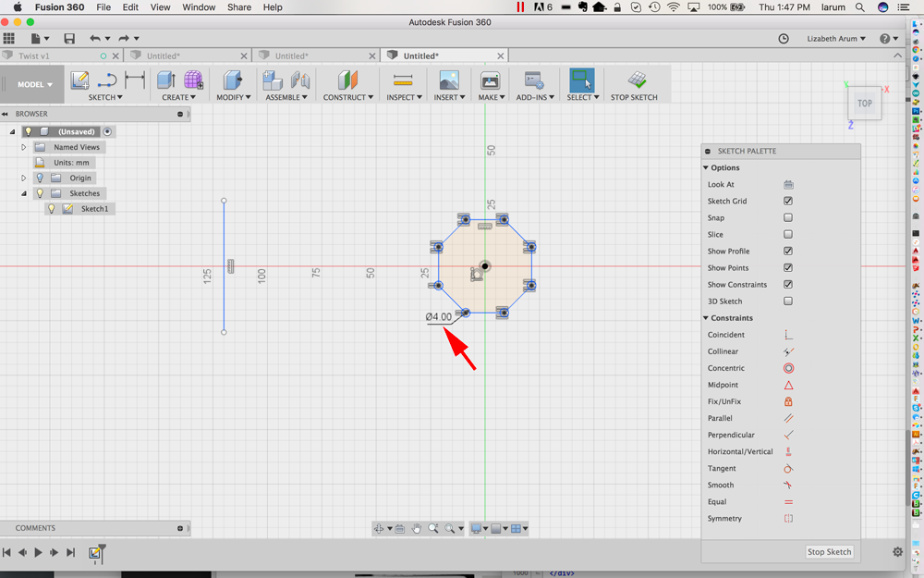
Task: Open the CREATE dropdown menu
Action: tap(179, 97)
